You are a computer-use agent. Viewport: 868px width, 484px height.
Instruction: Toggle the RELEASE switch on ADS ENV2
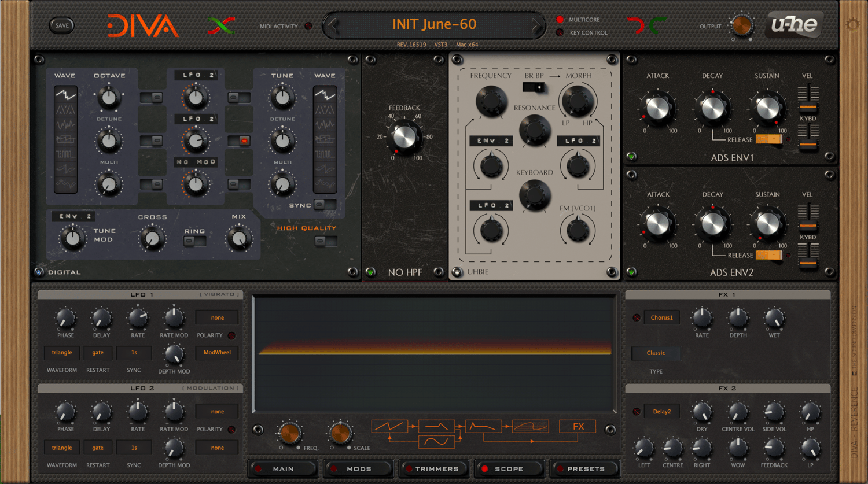[x=769, y=255]
